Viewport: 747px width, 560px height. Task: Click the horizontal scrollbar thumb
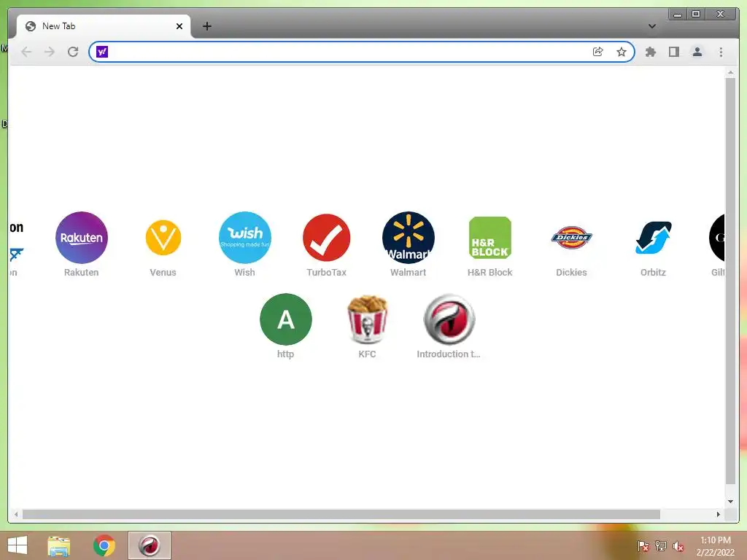[x=341, y=514]
